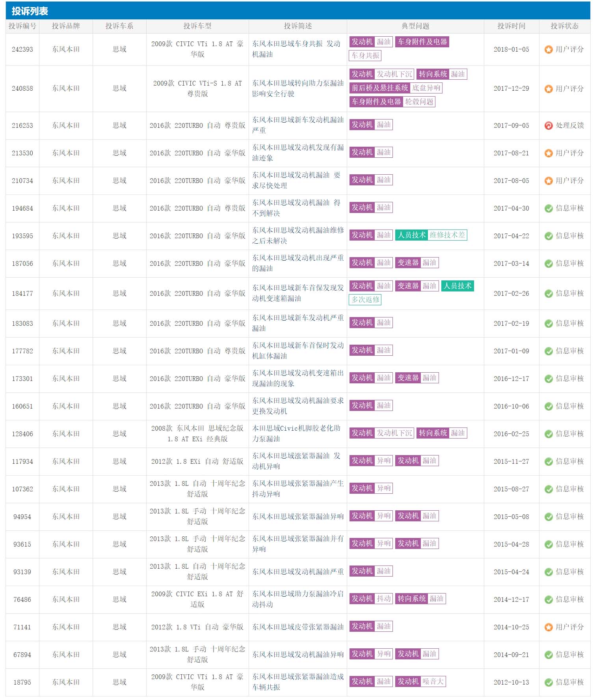Click the 发动机下沉 tag in row 128406

pos(394,433)
